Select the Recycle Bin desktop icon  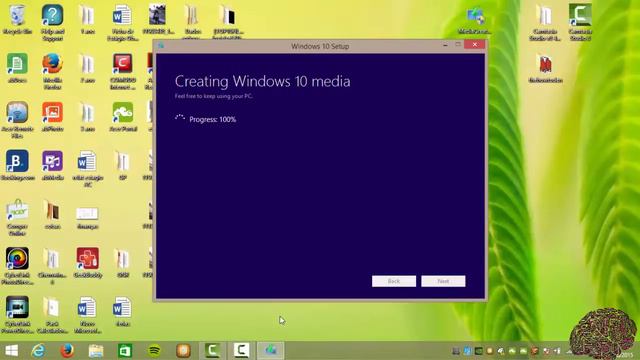click(x=18, y=19)
